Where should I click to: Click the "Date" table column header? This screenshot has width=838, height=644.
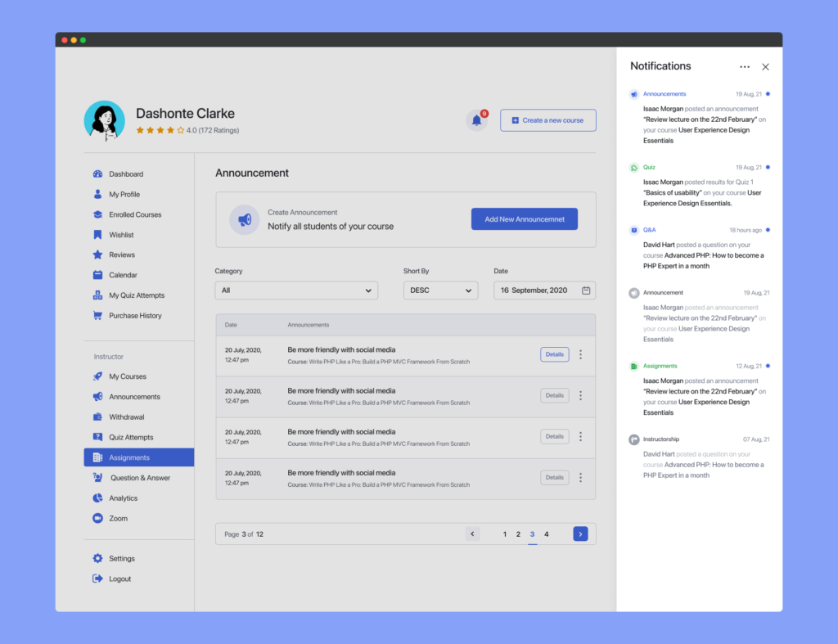click(231, 325)
